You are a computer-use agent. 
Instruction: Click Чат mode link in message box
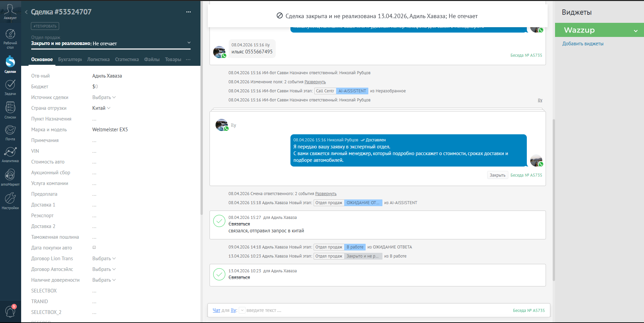click(216, 310)
